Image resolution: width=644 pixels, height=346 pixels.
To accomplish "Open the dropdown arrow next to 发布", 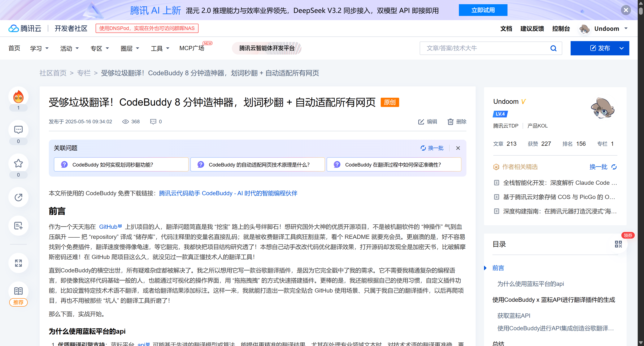I will 622,48.
